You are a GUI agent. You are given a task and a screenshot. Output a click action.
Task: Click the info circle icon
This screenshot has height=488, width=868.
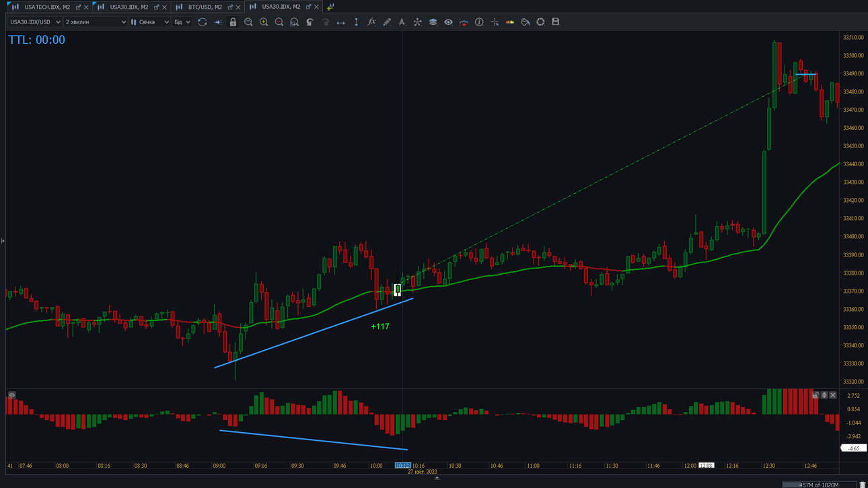click(479, 22)
